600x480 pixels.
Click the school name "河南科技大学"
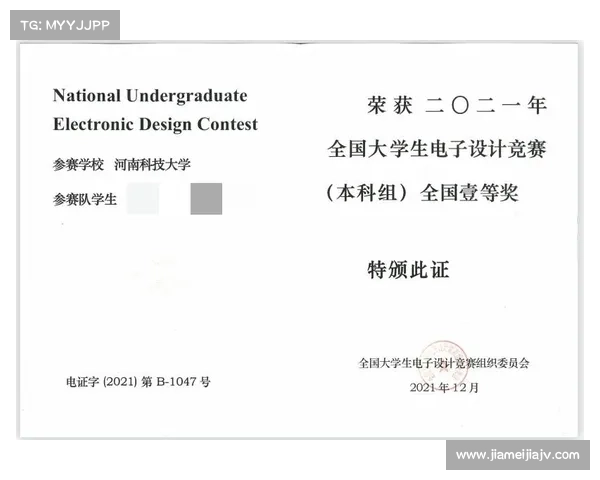coord(152,165)
